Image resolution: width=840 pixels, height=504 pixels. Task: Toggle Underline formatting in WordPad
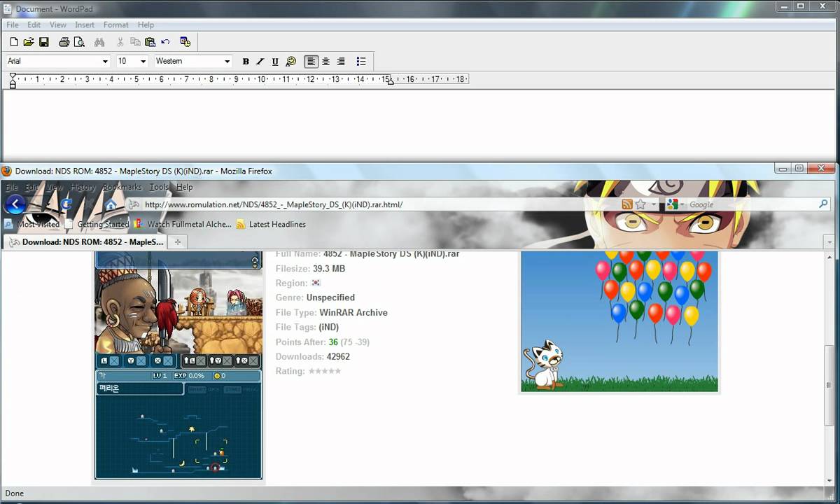(275, 62)
